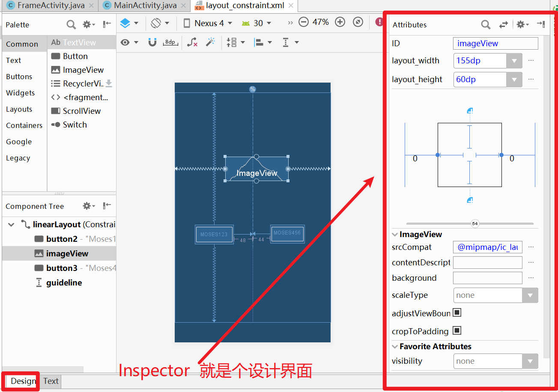Pick TextView from the palette list
This screenshot has width=558, height=392.
pos(81,42)
